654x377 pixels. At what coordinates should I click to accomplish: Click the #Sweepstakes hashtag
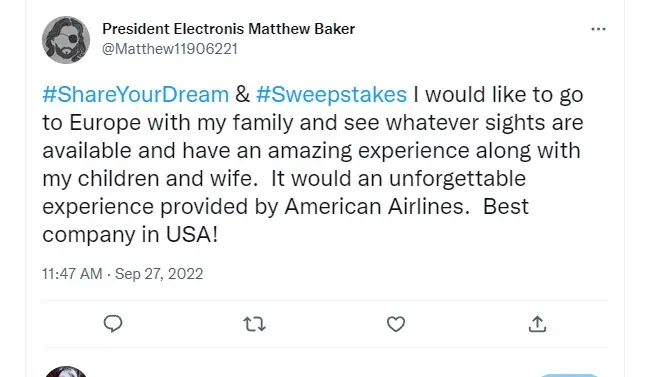pyautogui.click(x=331, y=95)
